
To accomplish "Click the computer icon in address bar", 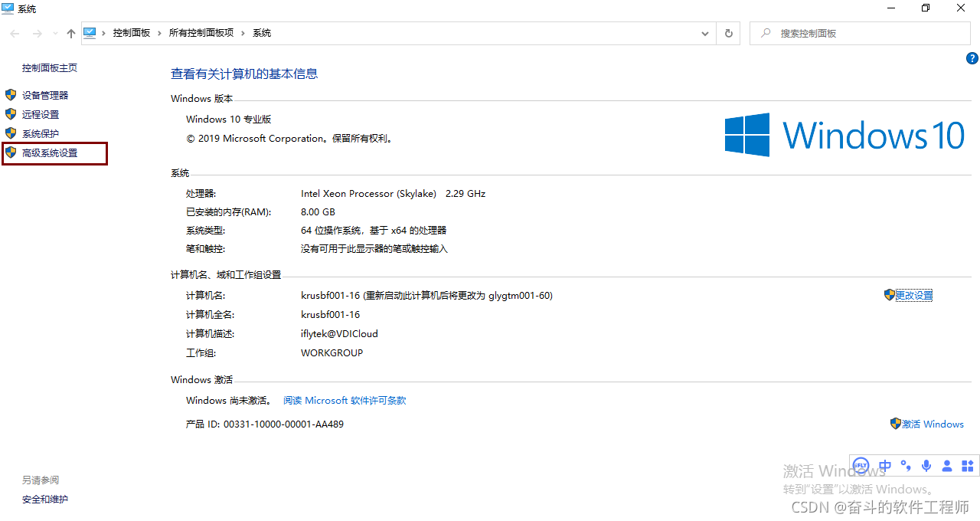I will (90, 33).
